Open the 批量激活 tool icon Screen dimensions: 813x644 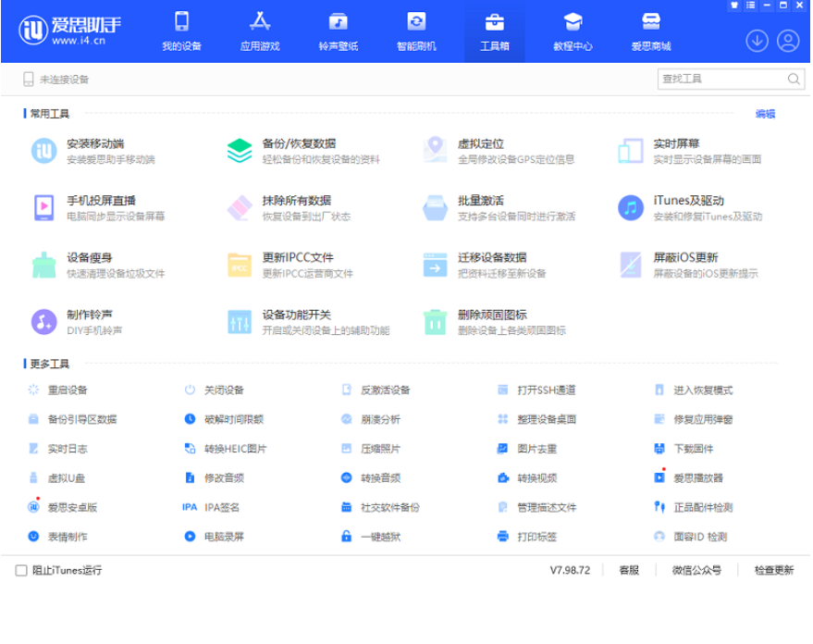(435, 208)
